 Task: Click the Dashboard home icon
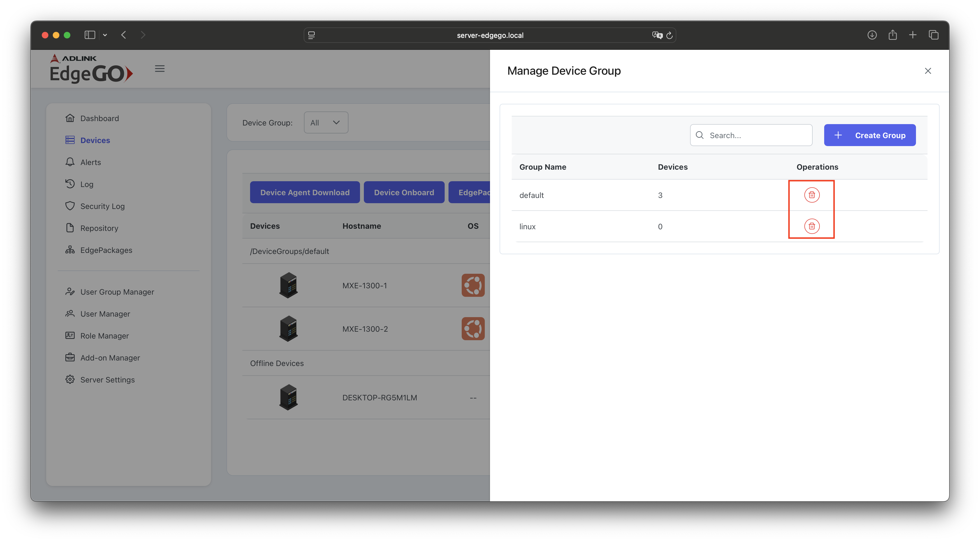point(70,118)
